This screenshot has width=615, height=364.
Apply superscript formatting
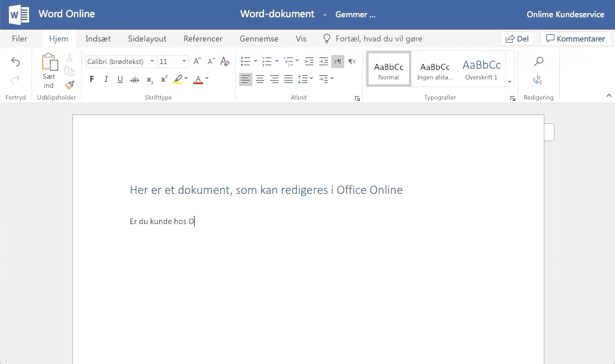coord(164,79)
